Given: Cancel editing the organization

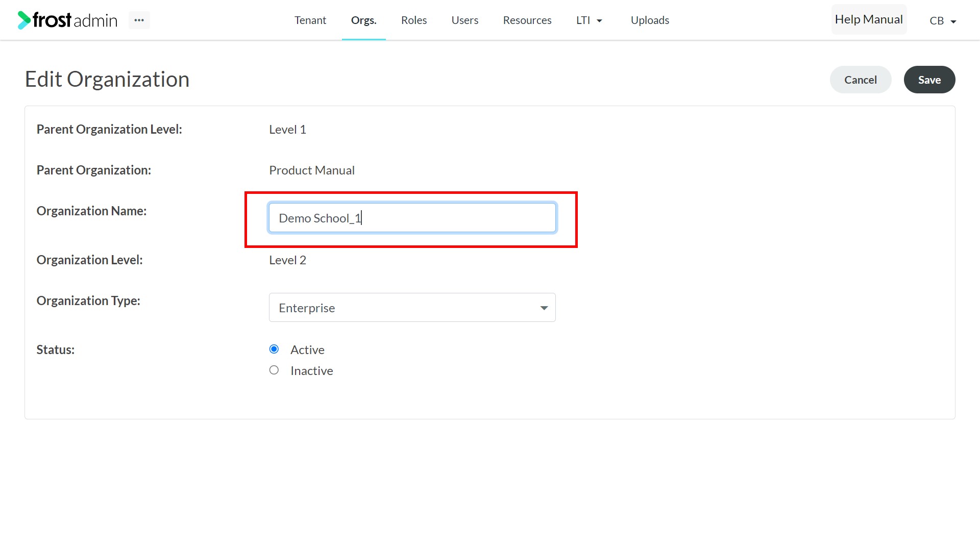Looking at the screenshot, I should coord(860,80).
